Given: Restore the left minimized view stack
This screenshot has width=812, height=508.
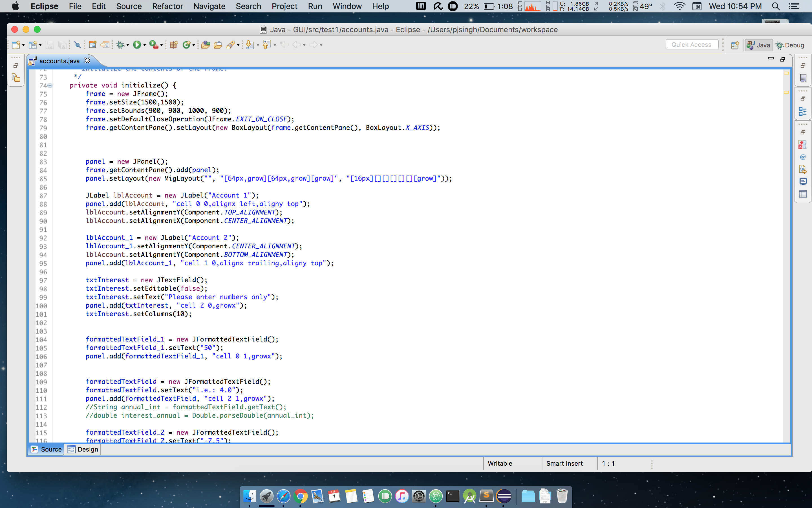Looking at the screenshot, I should (16, 65).
